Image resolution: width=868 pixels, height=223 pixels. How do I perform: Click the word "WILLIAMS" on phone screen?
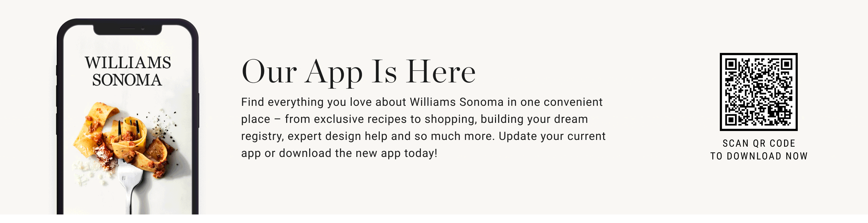pos(128,62)
